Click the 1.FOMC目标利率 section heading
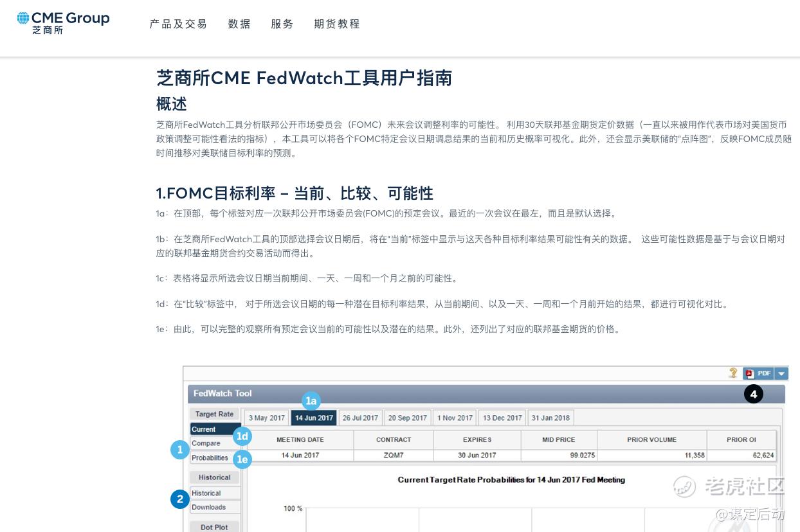This screenshot has width=800, height=532. coord(295,193)
